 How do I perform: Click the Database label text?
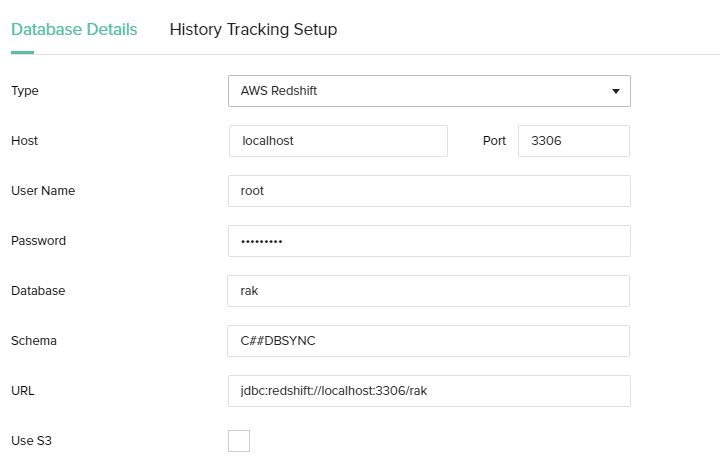point(38,291)
